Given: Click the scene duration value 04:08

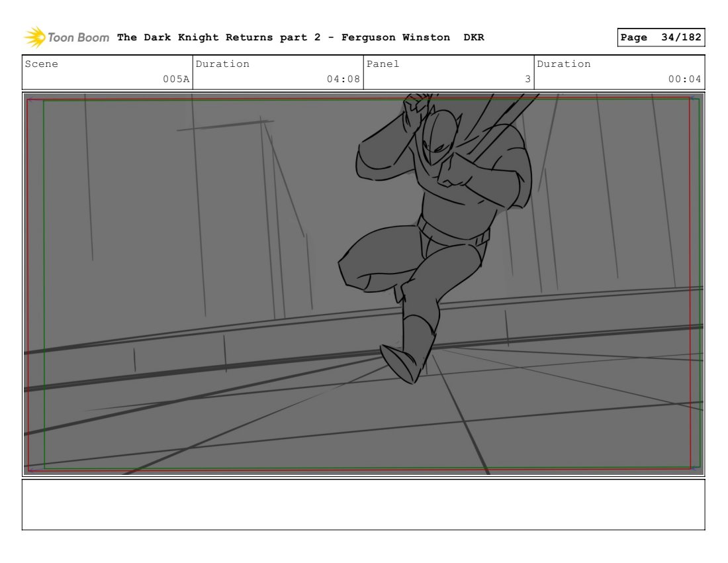Looking at the screenshot, I should click(x=343, y=79).
